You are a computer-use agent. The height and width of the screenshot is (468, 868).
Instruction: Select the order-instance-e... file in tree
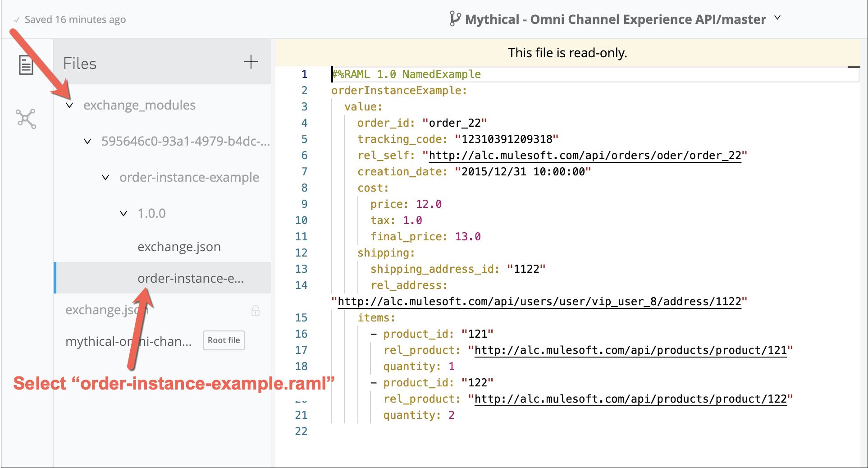pyautogui.click(x=190, y=279)
